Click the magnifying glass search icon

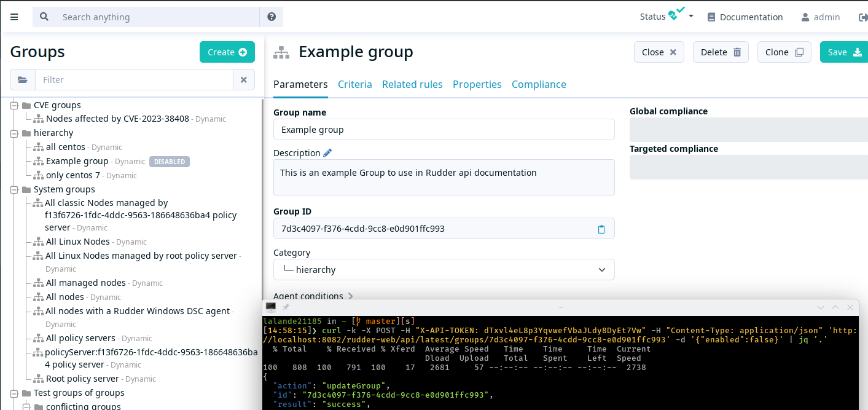click(44, 17)
